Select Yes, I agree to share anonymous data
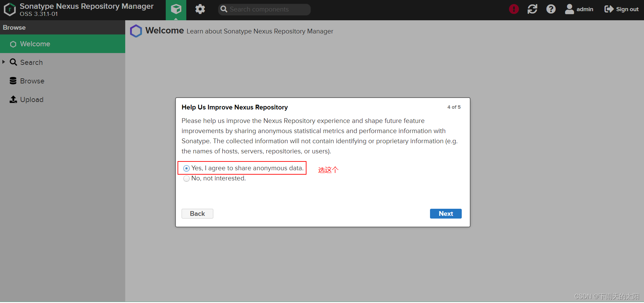This screenshot has height=303, width=644. pos(186,168)
